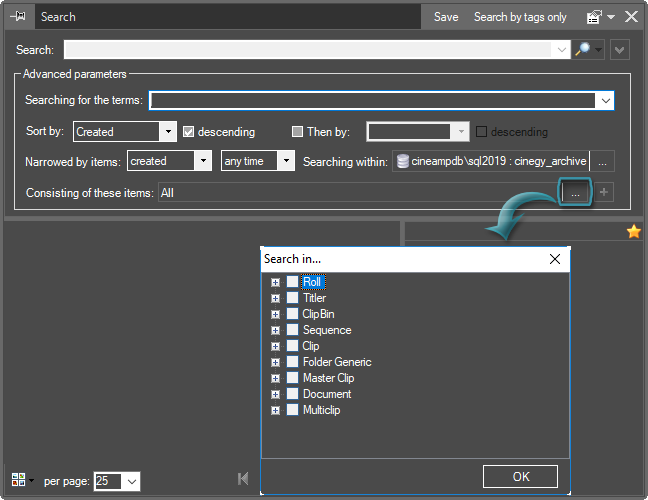Screen dimensions: 648x500
Task: Click the Consisting of these items All field
Action: tap(360, 193)
